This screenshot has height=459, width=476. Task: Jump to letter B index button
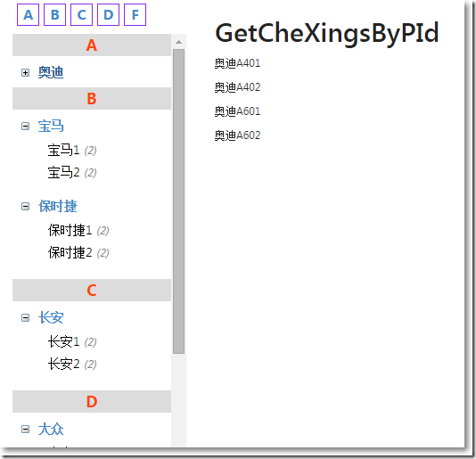[54, 14]
